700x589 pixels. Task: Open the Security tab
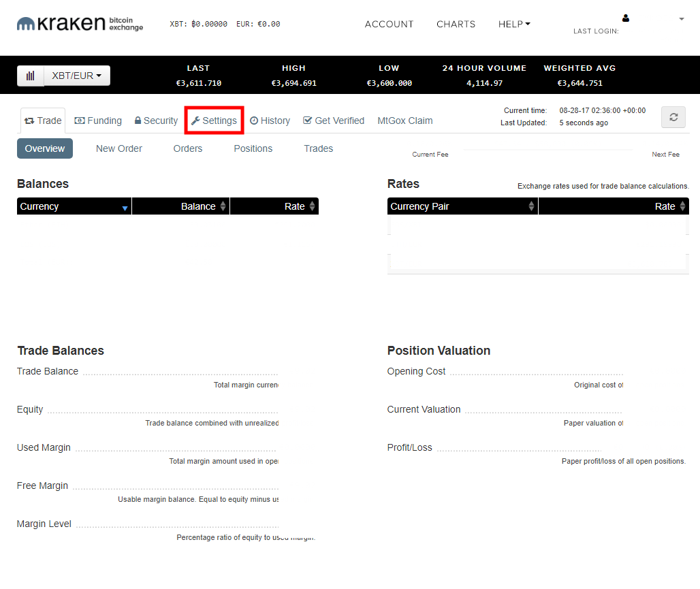156,121
